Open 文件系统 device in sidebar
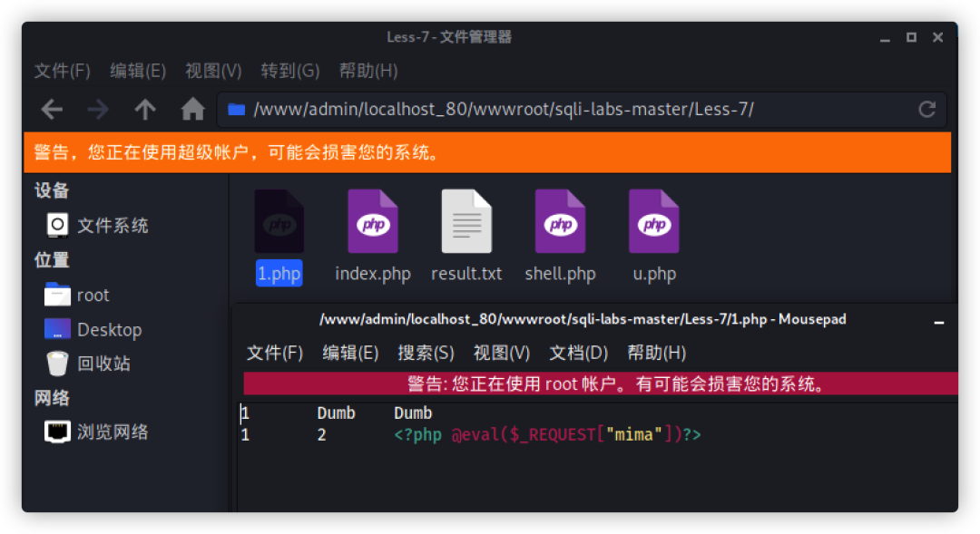Viewport: 980px width, 534px height. [97, 225]
